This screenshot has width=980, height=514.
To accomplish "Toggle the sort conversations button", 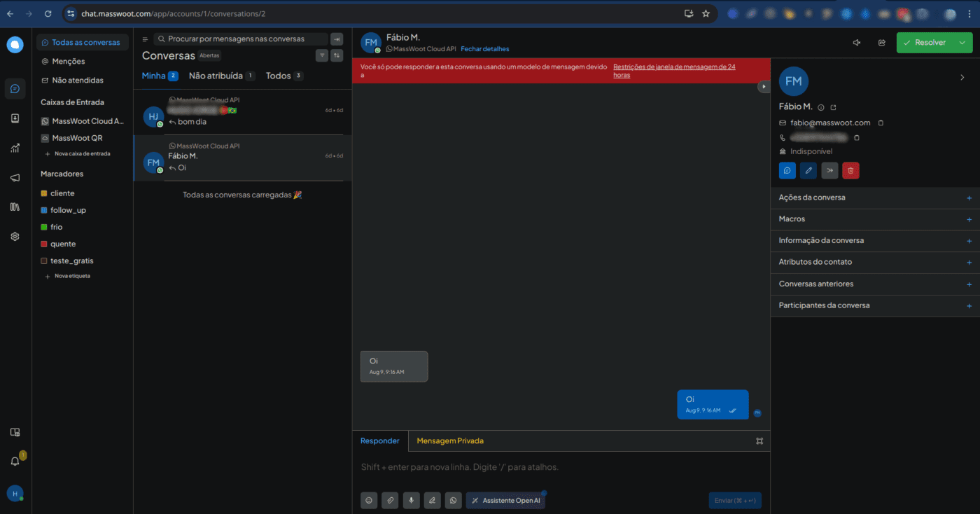I will [x=337, y=56].
